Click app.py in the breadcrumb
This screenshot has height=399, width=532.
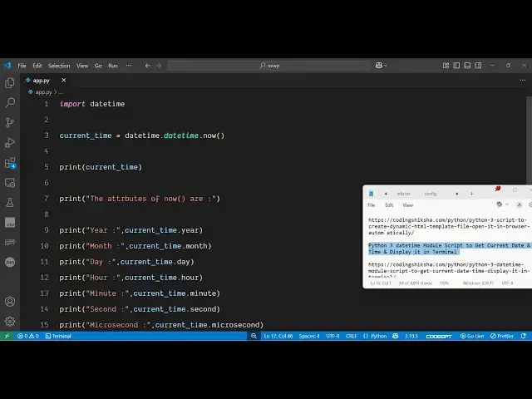[43, 92]
